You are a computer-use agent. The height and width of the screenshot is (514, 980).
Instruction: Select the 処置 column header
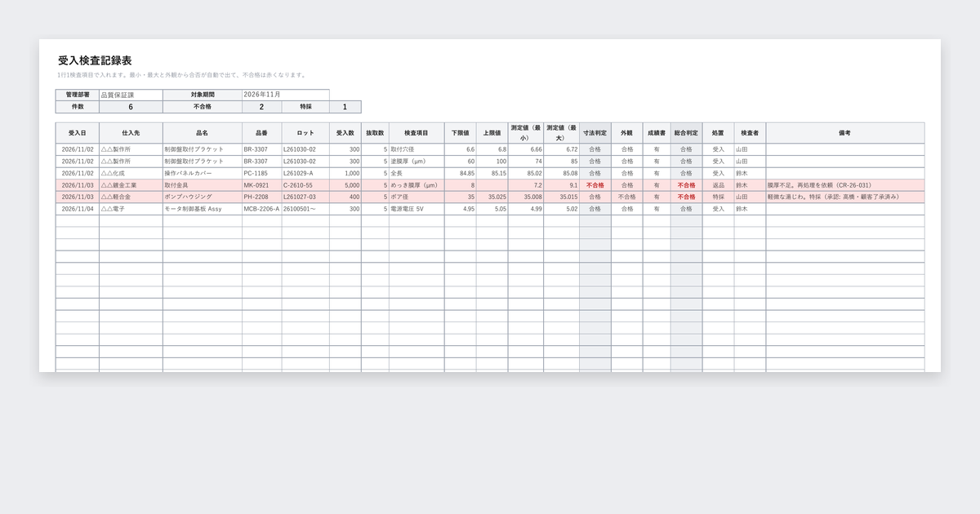pyautogui.click(x=718, y=133)
